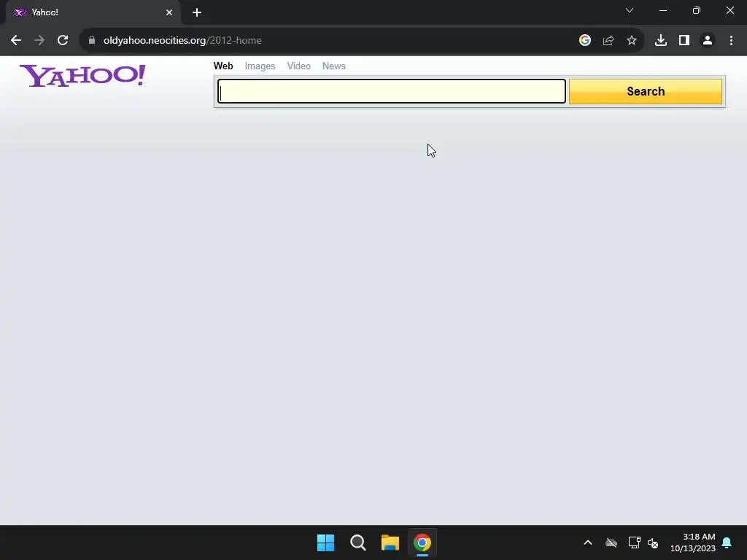This screenshot has height=560, width=747.
Task: Reload the page with the refresh icon
Action: tap(63, 41)
